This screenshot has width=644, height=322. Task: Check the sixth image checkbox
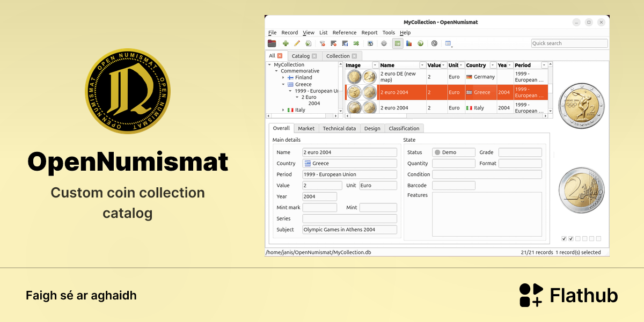click(598, 239)
